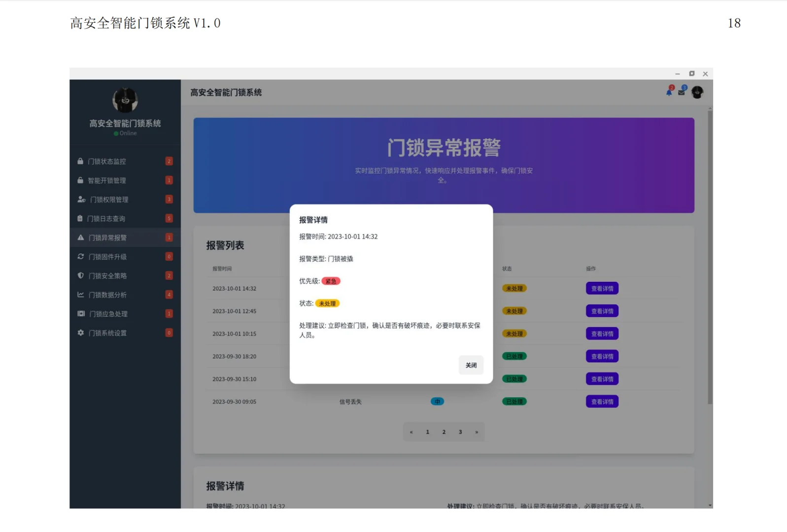This screenshot has width=787, height=532.
Task: Click the refresh icon beside 门锁固件升级
Action: coord(81,257)
